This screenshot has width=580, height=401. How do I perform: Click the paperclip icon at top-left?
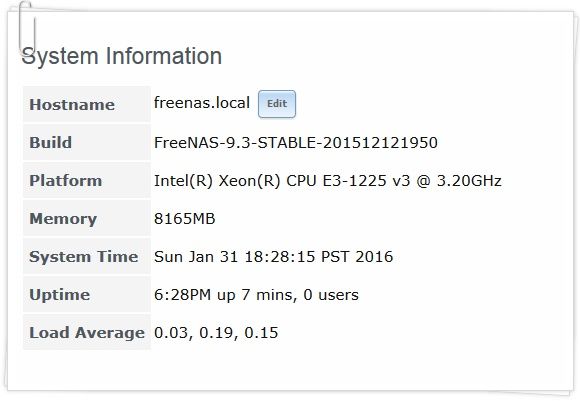[x=27, y=28]
